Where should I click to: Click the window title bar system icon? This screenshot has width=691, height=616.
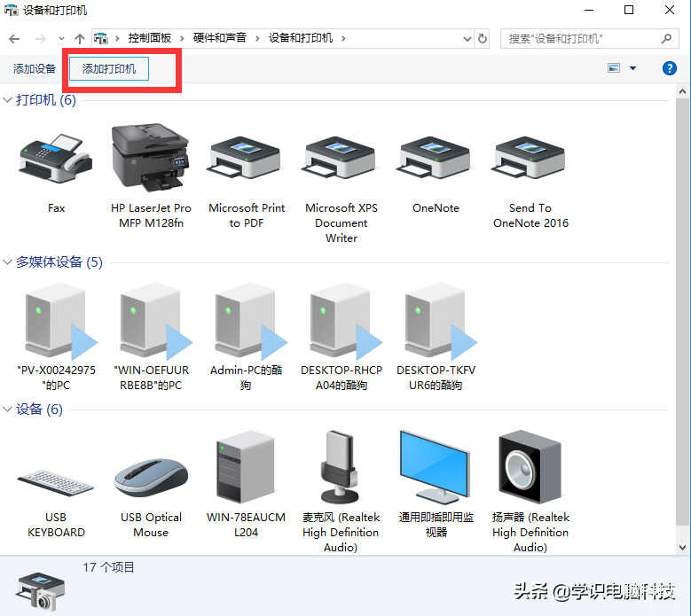coord(11,10)
